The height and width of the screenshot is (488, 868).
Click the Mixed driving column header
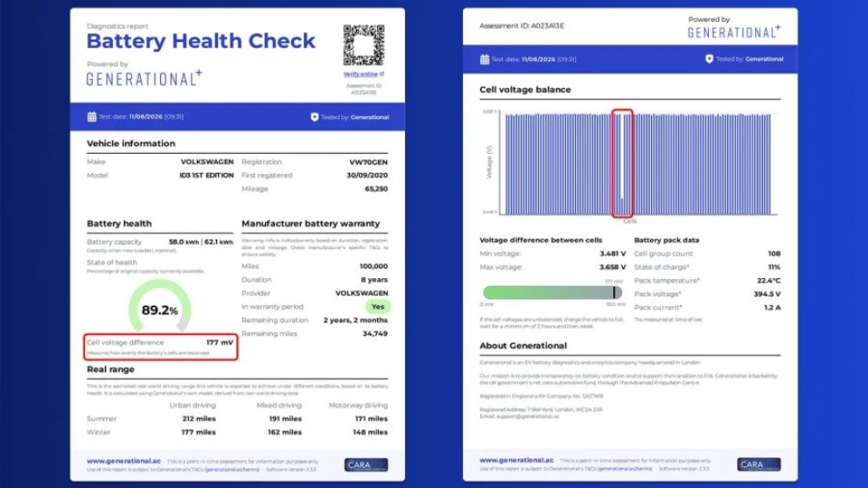point(279,406)
